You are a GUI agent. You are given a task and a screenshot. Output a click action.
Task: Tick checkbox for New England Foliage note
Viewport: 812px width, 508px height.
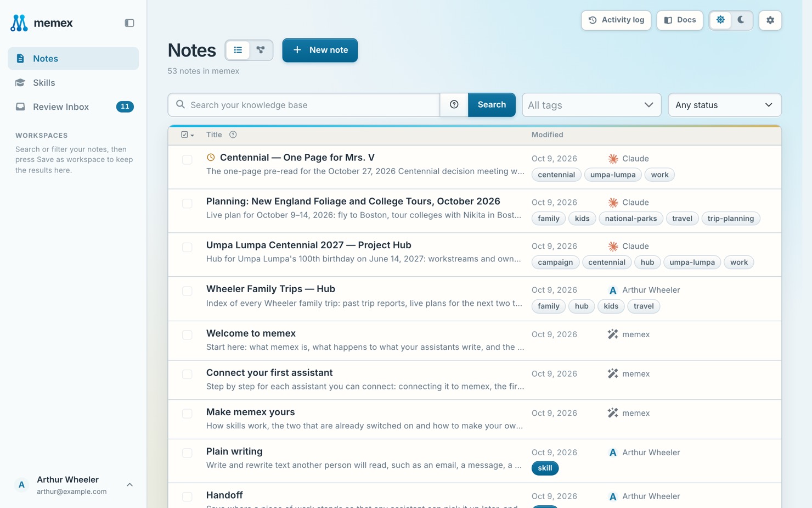[187, 204]
